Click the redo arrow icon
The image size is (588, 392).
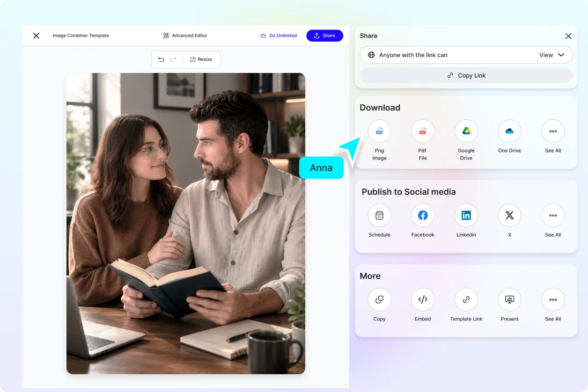point(173,59)
